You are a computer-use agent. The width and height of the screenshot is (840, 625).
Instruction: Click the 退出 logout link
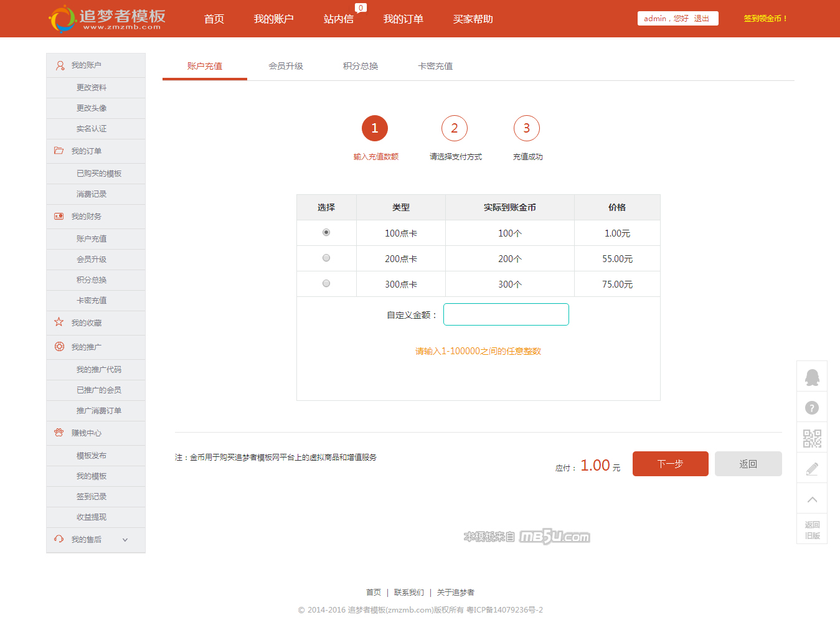(701, 19)
